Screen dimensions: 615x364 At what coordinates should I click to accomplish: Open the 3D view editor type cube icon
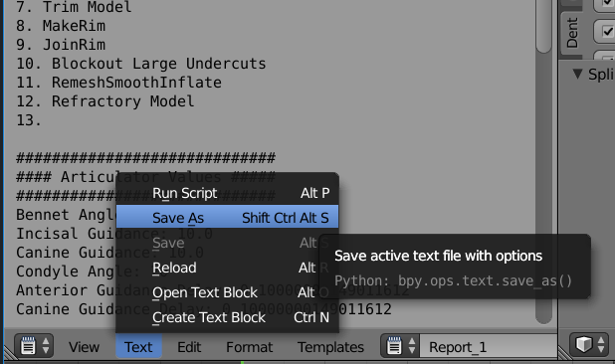point(589,345)
